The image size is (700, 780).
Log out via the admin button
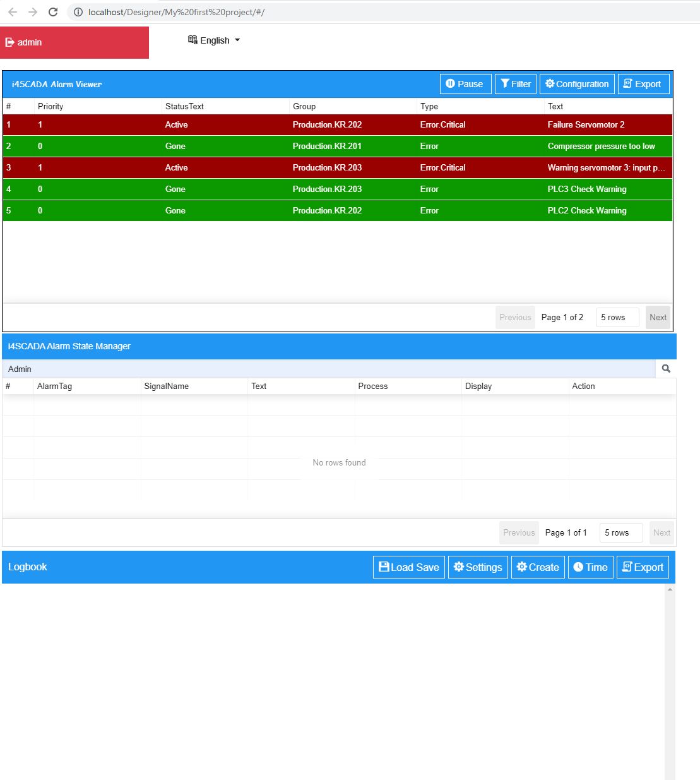pos(74,42)
